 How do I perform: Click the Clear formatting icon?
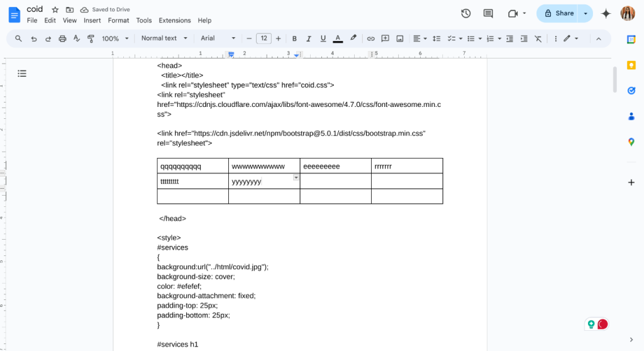pyautogui.click(x=538, y=38)
